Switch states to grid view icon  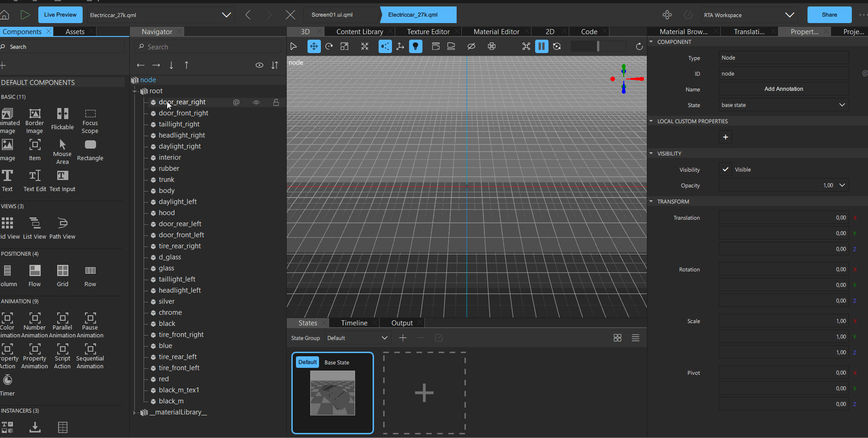pyautogui.click(x=617, y=338)
